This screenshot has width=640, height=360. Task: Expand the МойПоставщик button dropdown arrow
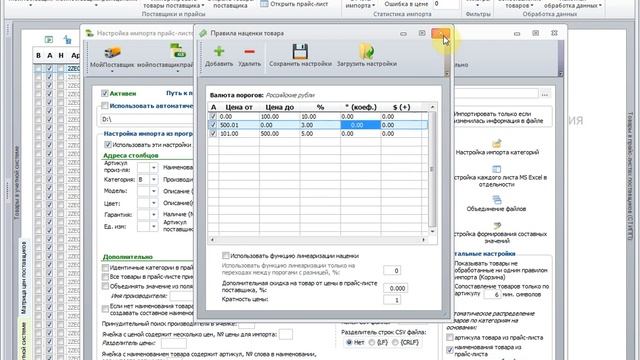click(112, 71)
